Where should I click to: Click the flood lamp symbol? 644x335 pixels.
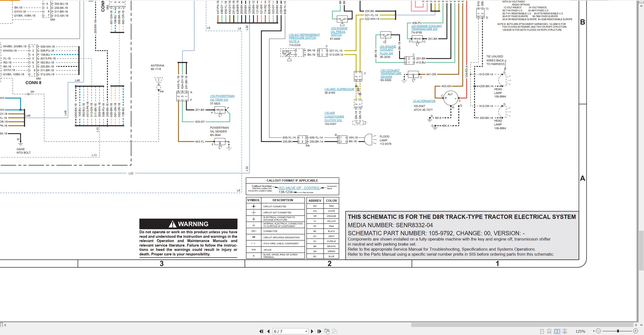point(368,140)
